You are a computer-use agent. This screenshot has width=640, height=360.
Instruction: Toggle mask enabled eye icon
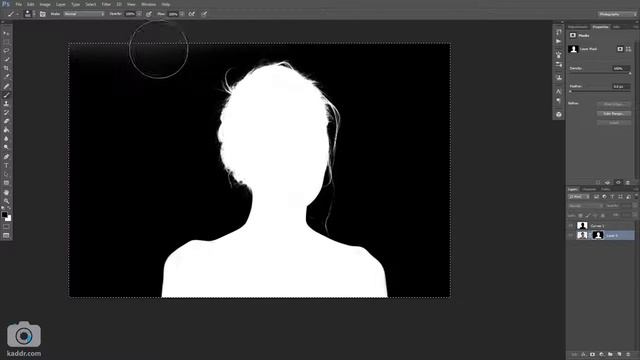click(x=618, y=182)
